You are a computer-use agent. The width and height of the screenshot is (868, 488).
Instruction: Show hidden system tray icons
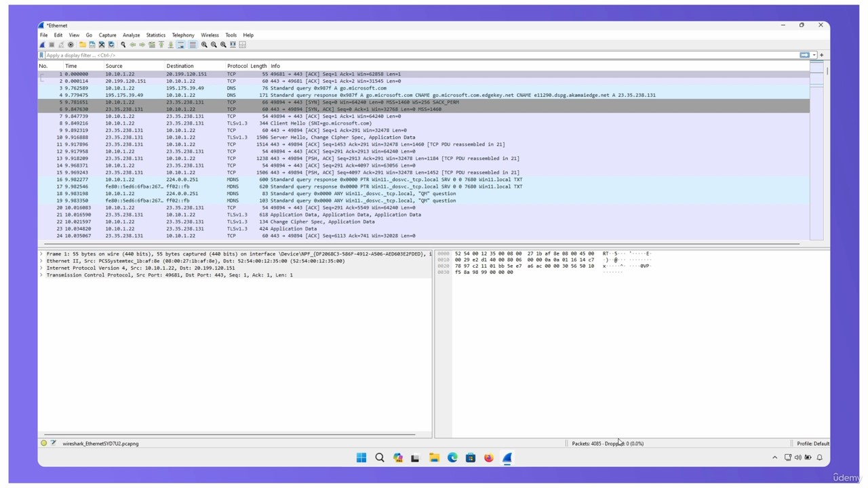[774, 457]
